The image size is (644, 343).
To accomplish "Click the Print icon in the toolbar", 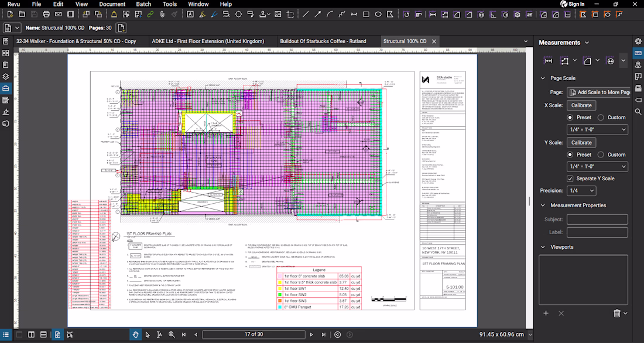I will pos(46,14).
